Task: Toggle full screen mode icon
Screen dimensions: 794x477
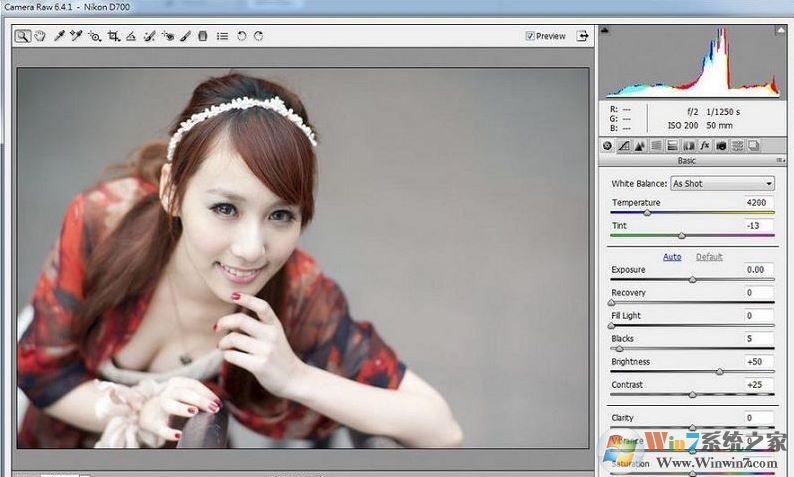Action: point(583,36)
